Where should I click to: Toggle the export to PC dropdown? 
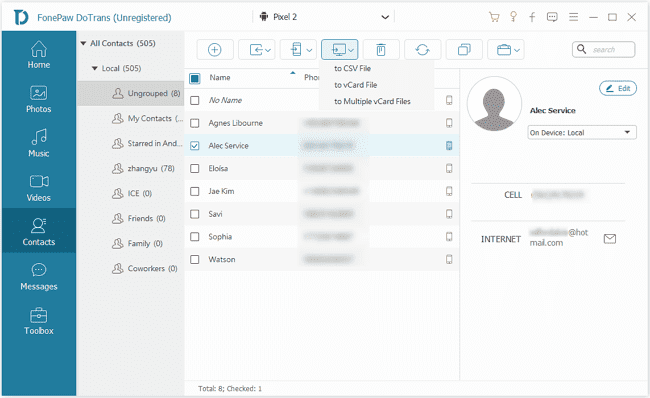[340, 50]
